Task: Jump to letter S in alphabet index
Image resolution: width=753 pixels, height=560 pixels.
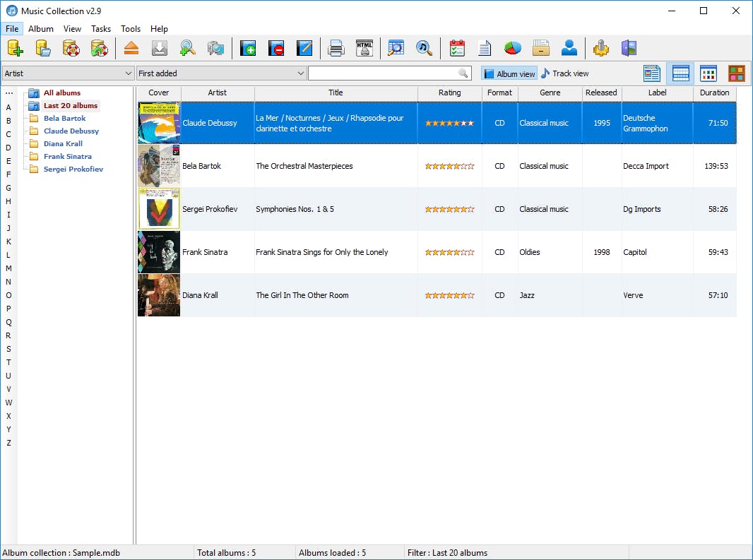Action: (8, 349)
